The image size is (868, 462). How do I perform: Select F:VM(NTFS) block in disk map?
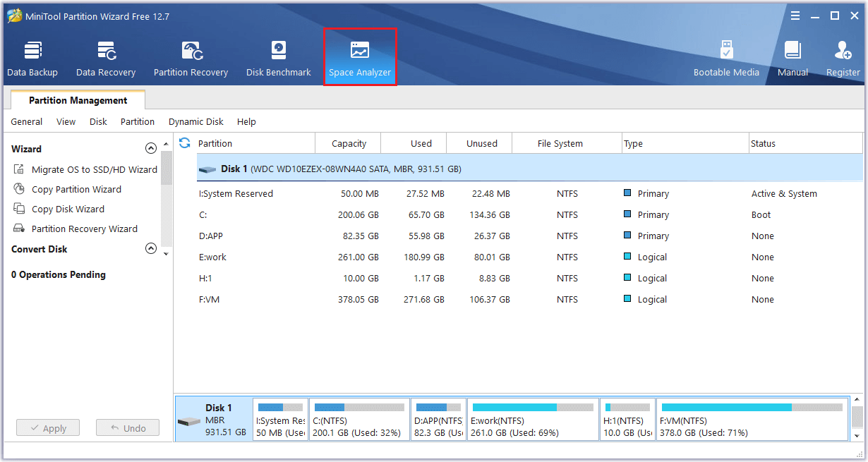[x=752, y=419]
